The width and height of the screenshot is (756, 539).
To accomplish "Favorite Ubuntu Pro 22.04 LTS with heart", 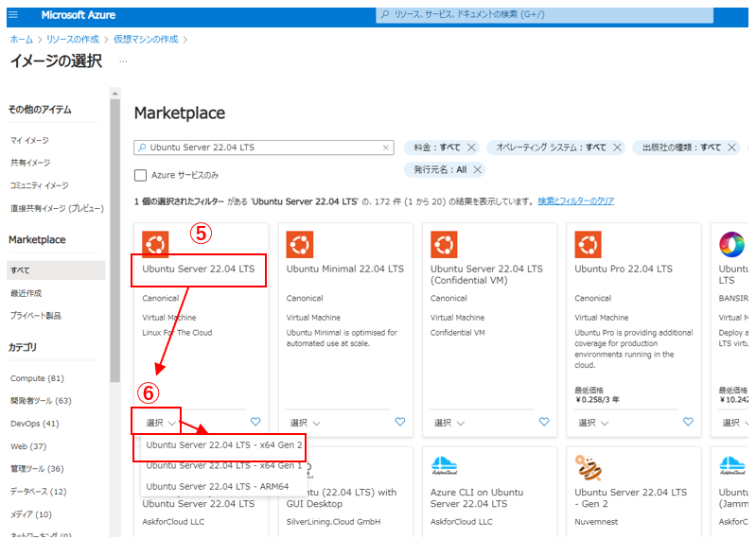I will pyautogui.click(x=688, y=422).
